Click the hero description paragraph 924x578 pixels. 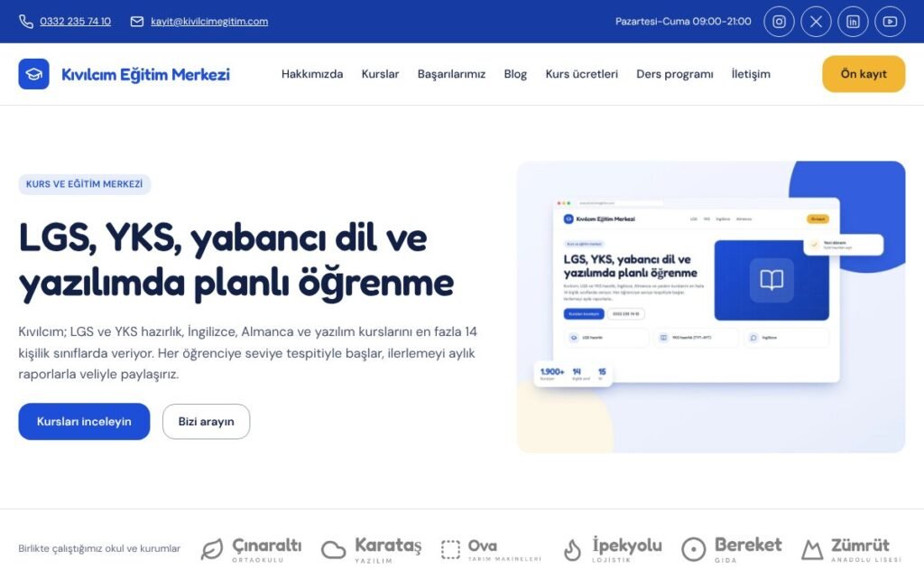point(247,353)
